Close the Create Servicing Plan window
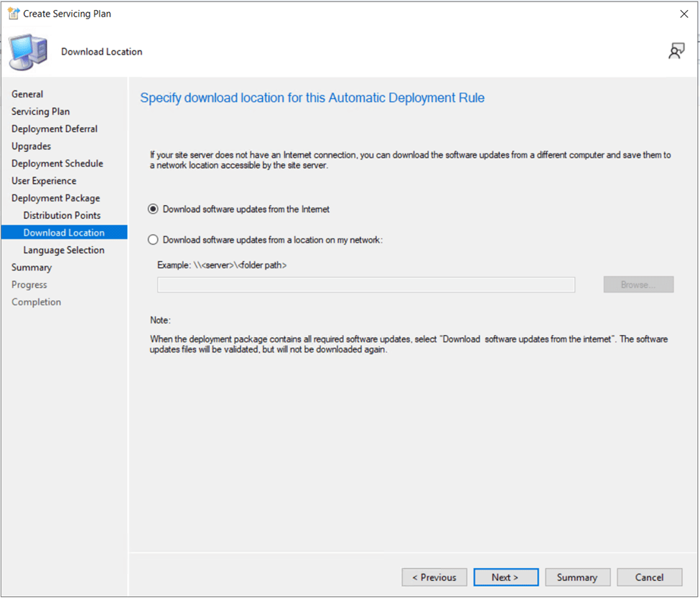This screenshot has height=599, width=700. (x=683, y=14)
